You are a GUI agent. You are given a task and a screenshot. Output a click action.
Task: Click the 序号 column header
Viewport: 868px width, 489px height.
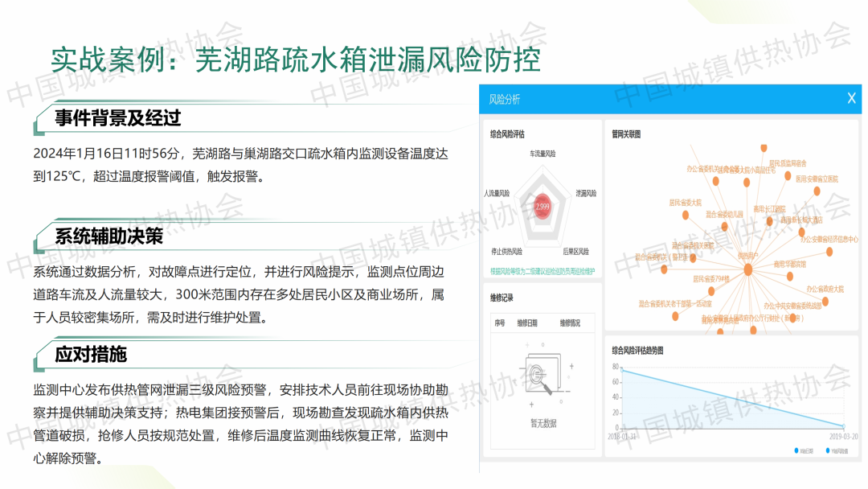click(x=500, y=323)
